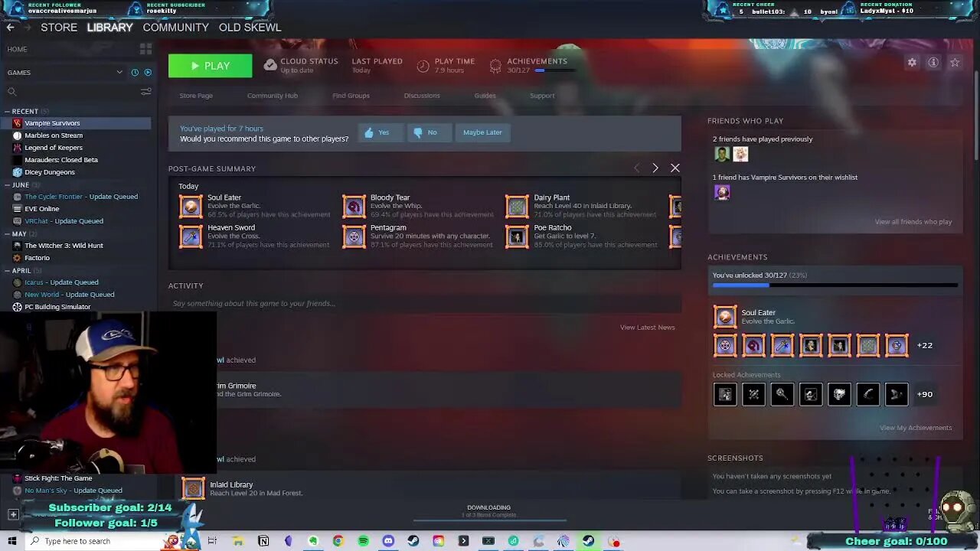This screenshot has width=980, height=551.
Task: Open Notion from the Windows taskbar
Action: pyautogui.click(x=263, y=541)
